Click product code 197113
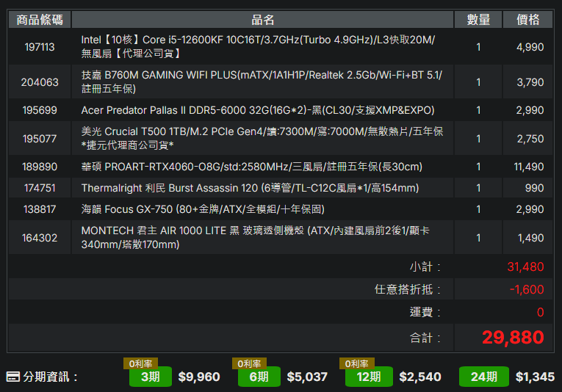562x392 pixels. [x=40, y=47]
